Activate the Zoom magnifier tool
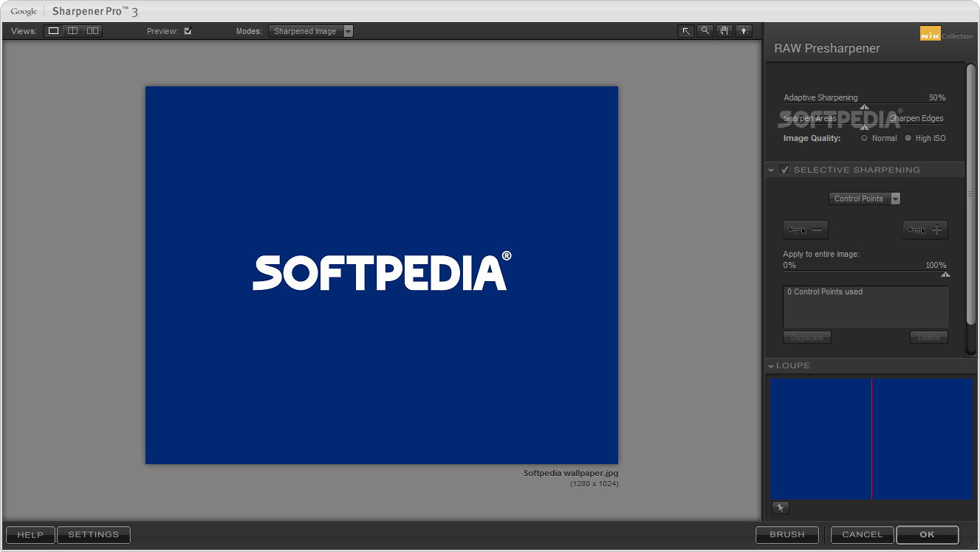This screenshot has width=980, height=552. tap(705, 31)
